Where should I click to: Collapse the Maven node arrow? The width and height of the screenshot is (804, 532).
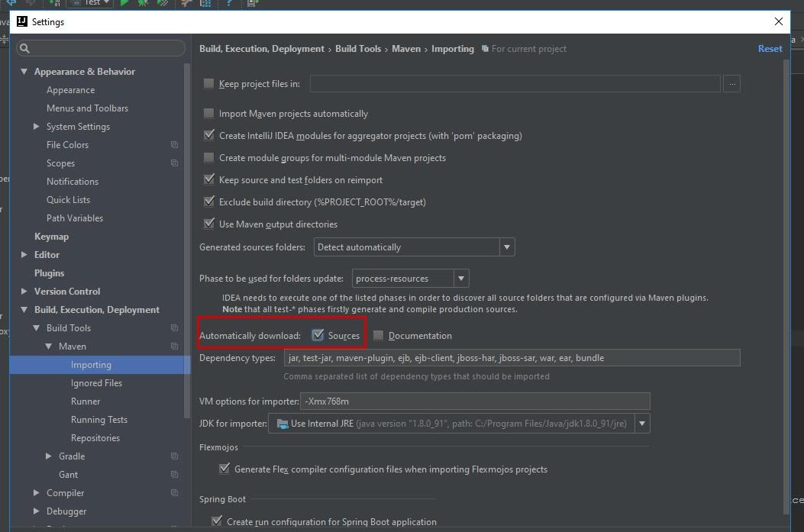click(49, 347)
